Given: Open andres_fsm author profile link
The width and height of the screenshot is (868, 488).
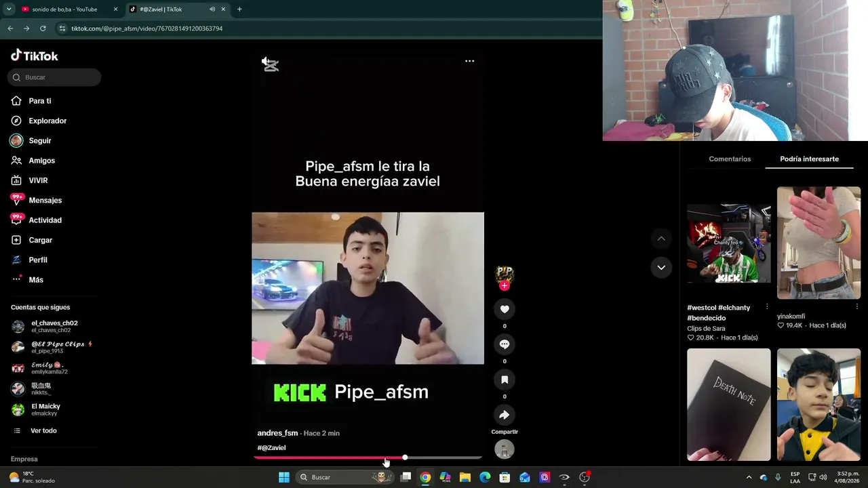Looking at the screenshot, I should [277, 433].
